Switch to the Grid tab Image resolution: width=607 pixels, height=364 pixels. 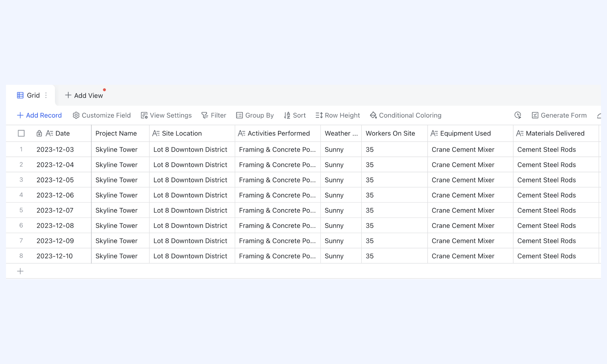click(30, 95)
